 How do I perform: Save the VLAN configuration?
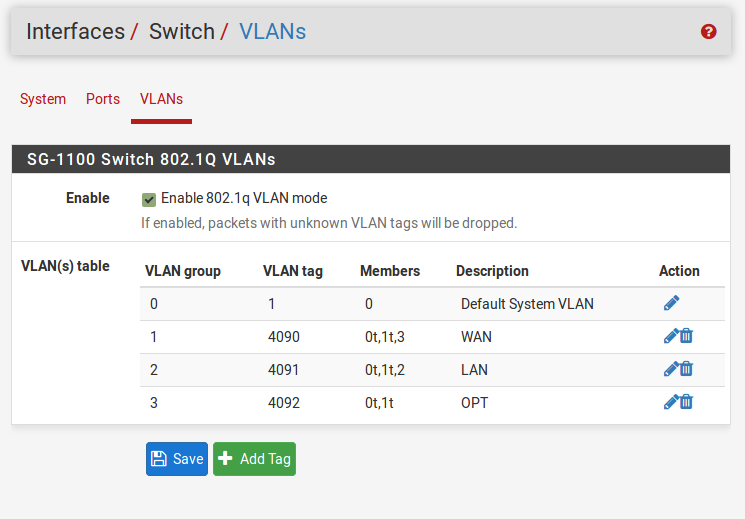coord(177,459)
